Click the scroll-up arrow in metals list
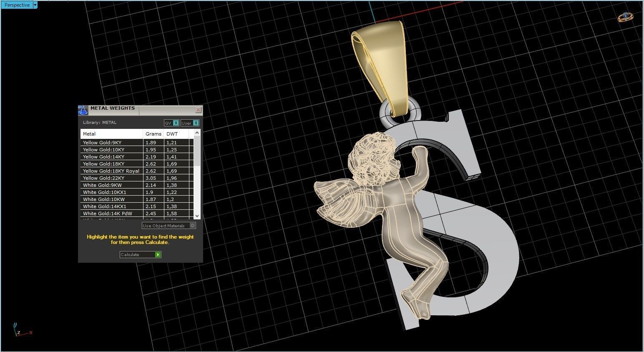The width and height of the screenshot is (644, 352). click(x=197, y=132)
